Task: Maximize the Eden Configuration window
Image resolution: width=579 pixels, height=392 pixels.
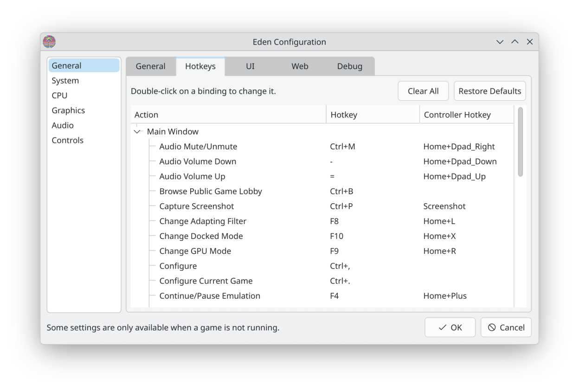Action: [x=515, y=42]
